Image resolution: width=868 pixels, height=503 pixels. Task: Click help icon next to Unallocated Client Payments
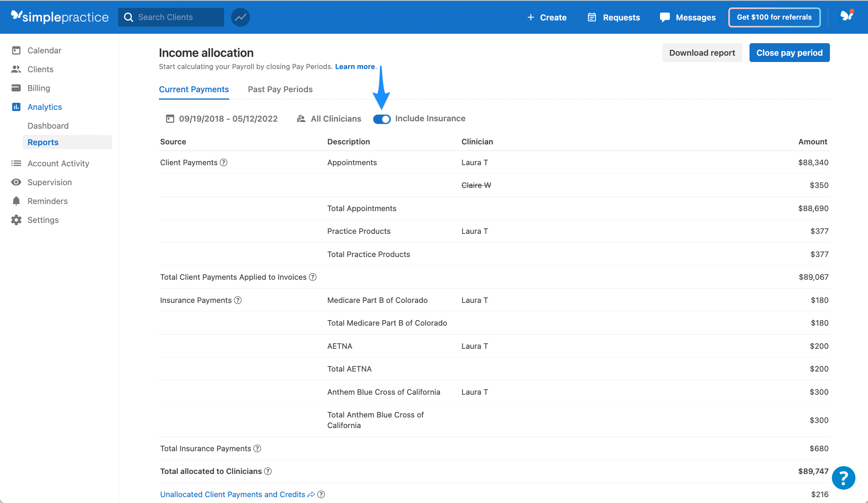pos(321,494)
